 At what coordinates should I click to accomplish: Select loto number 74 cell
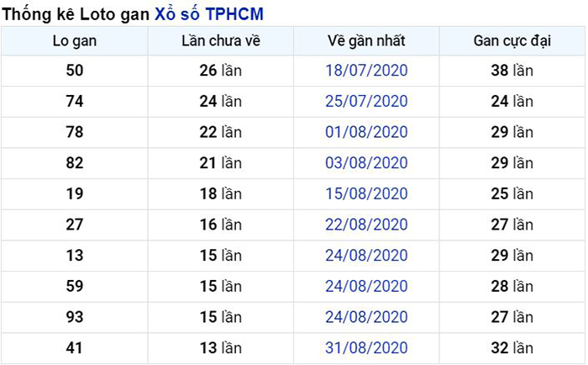(75, 102)
